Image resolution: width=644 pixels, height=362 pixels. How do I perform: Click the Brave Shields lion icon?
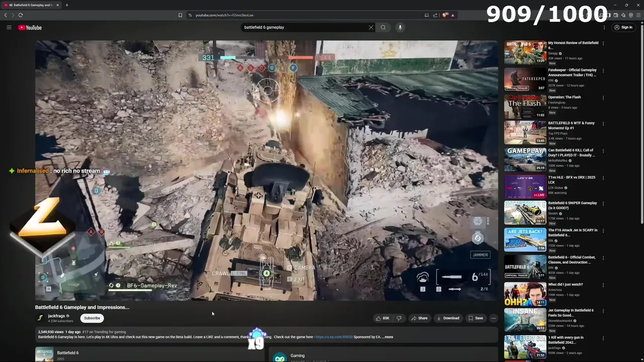point(445,15)
